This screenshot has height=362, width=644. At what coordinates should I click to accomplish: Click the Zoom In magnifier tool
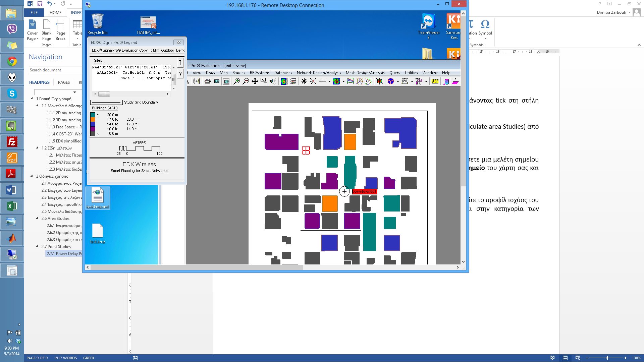(x=237, y=81)
